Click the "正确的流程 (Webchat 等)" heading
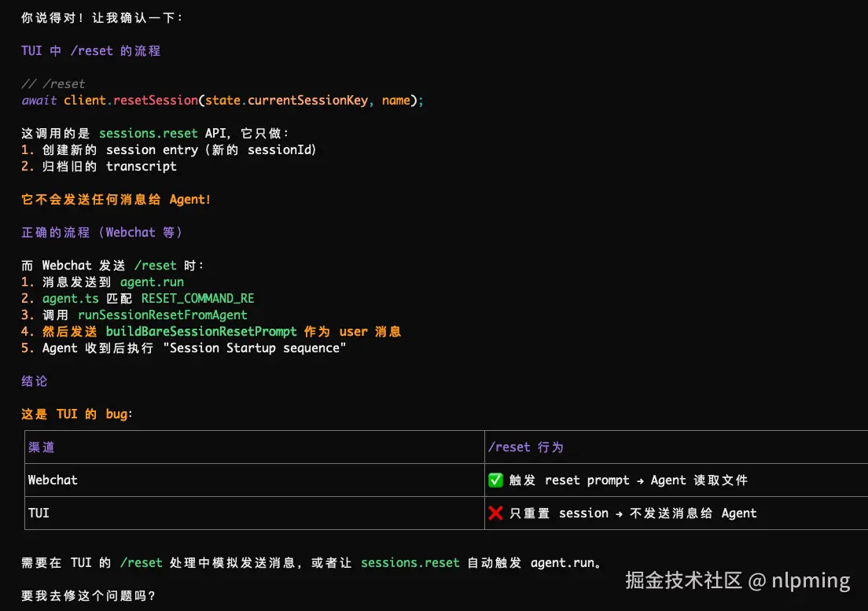Image resolution: width=868 pixels, height=611 pixels. tap(102, 233)
